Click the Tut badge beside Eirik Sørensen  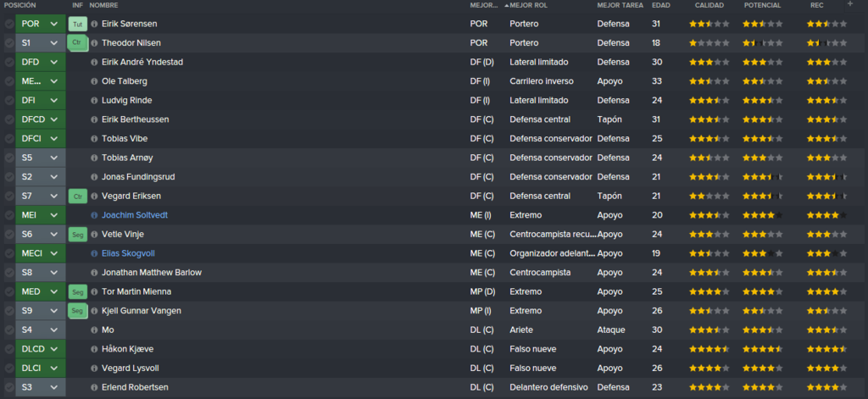click(x=77, y=24)
